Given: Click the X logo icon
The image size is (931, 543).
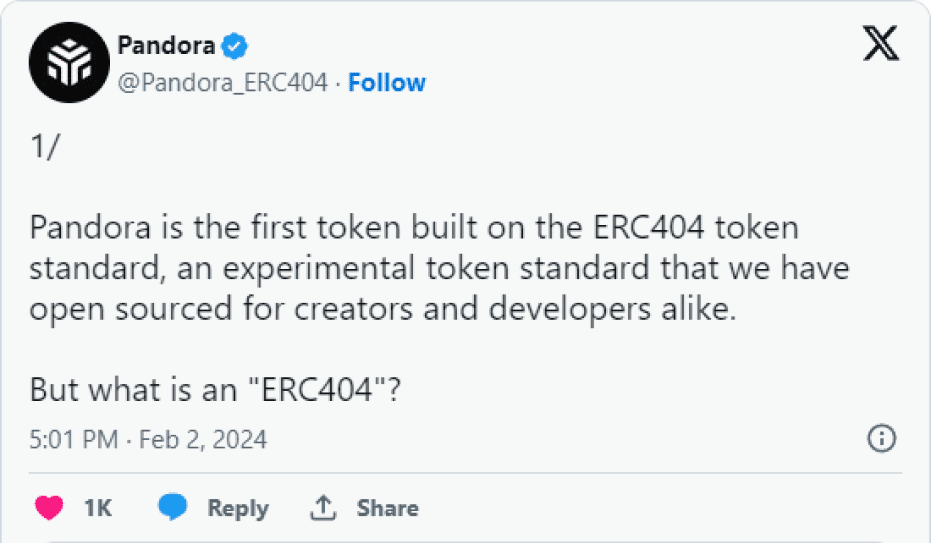Looking at the screenshot, I should pos(880,44).
